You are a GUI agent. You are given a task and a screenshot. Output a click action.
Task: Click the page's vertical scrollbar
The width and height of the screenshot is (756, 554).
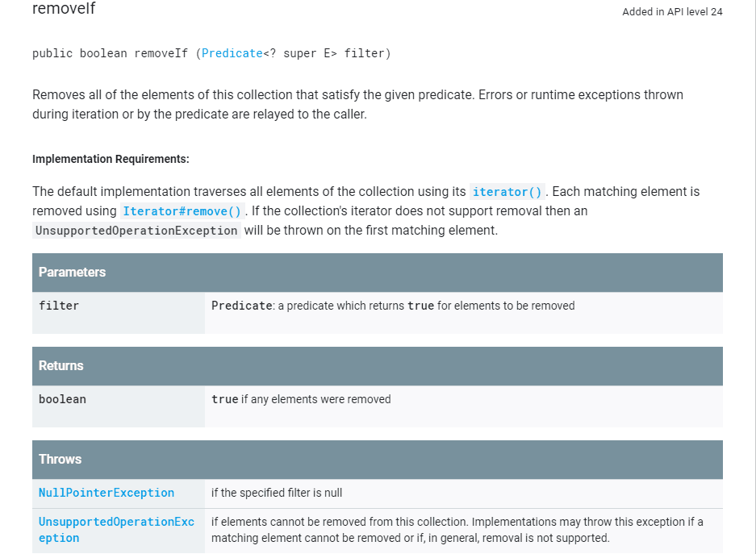(754, 277)
